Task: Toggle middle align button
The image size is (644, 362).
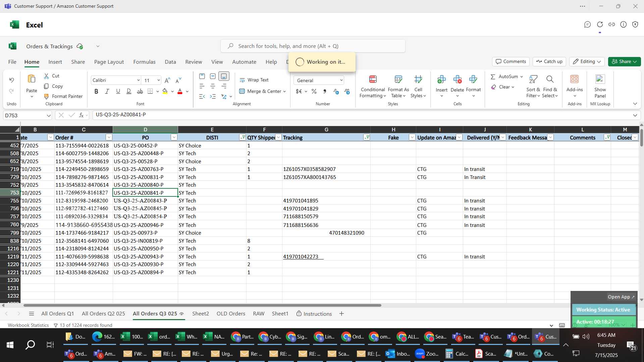Action: tap(213, 76)
